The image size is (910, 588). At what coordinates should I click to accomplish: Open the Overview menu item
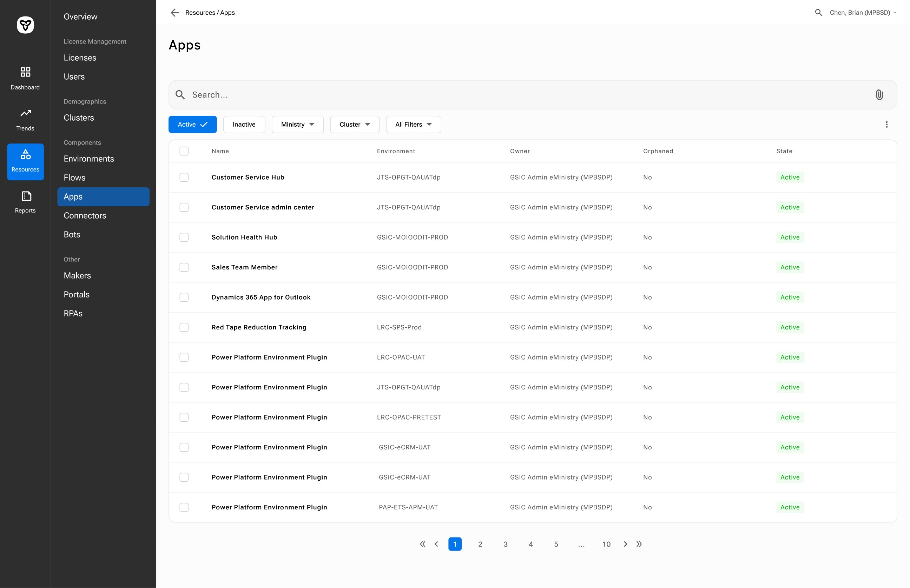[x=81, y=17]
